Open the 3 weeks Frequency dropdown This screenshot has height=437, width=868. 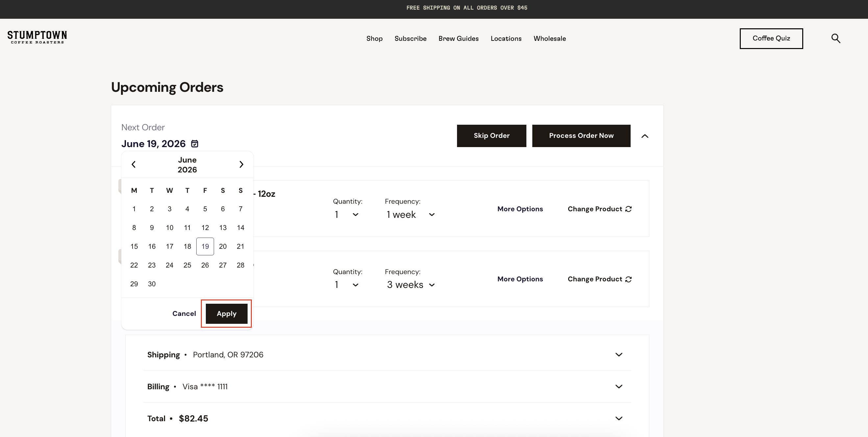[411, 285]
